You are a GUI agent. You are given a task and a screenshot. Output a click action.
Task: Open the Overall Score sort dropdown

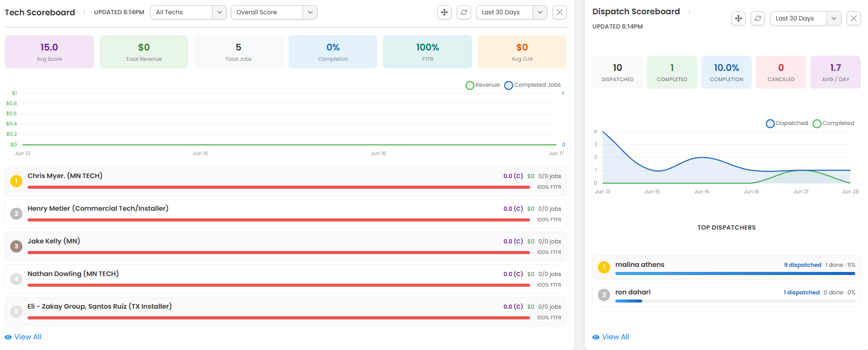pos(274,12)
